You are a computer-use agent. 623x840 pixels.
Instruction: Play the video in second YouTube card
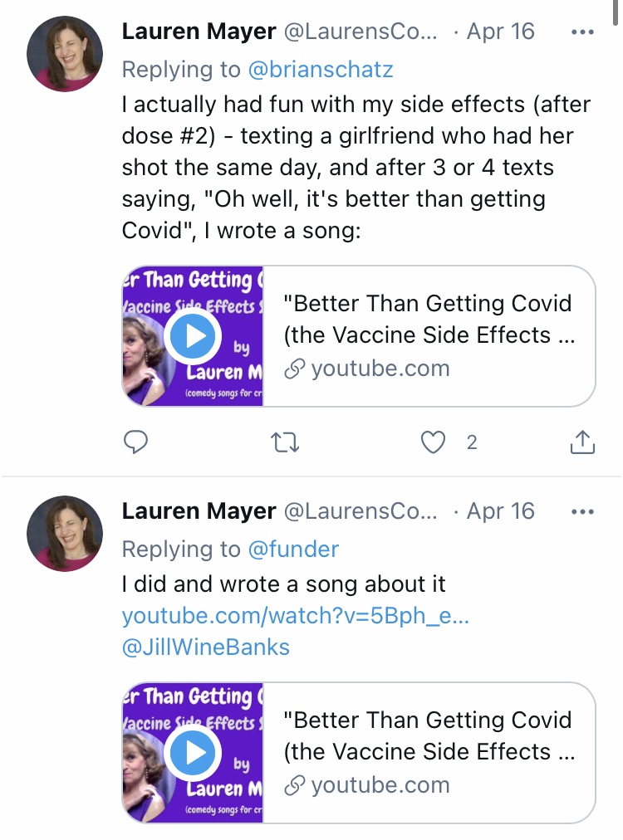click(193, 753)
